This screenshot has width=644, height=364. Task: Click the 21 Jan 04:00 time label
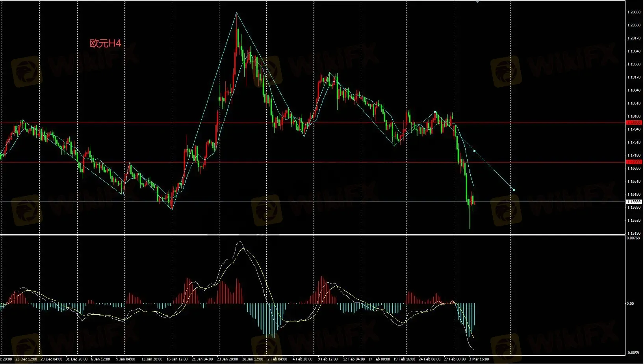point(202,359)
